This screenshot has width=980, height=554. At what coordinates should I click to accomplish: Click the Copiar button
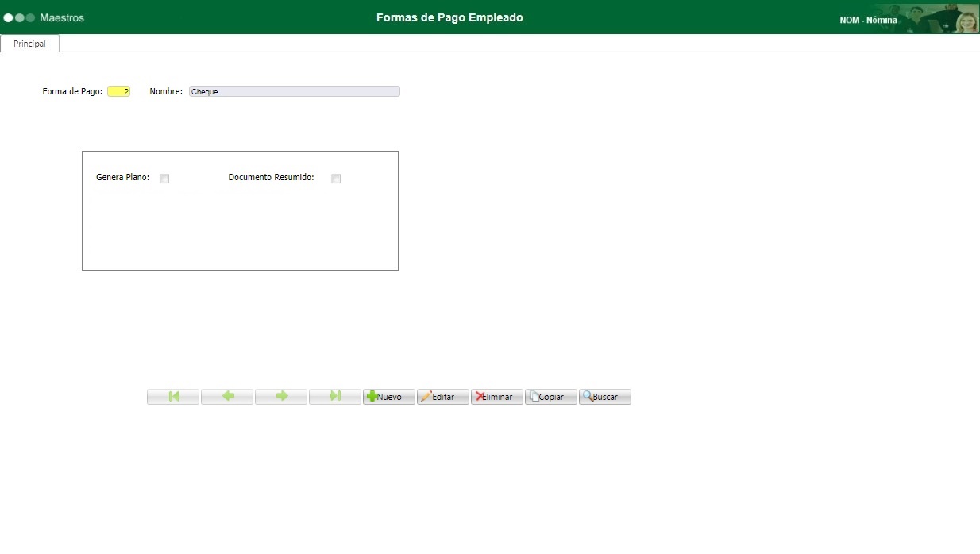(x=551, y=397)
